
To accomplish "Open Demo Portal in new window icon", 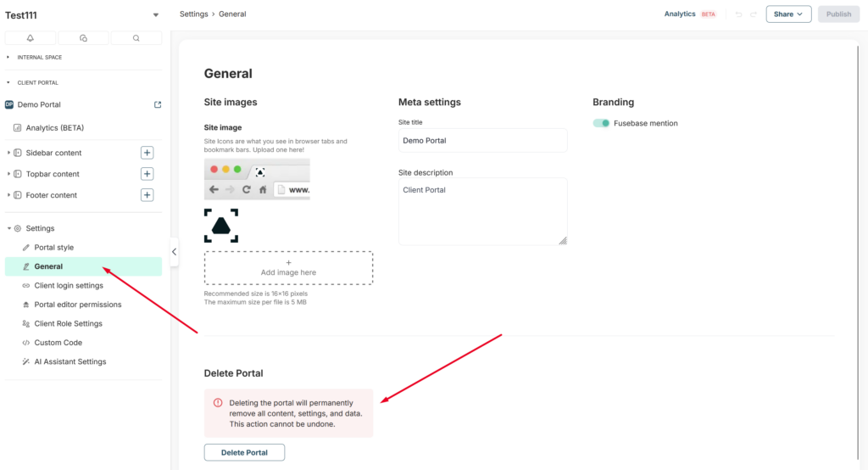I will (x=158, y=104).
